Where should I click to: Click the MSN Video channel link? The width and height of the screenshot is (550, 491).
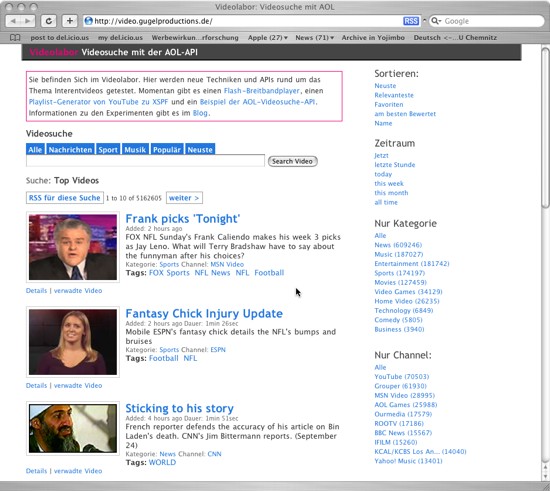click(x=227, y=264)
